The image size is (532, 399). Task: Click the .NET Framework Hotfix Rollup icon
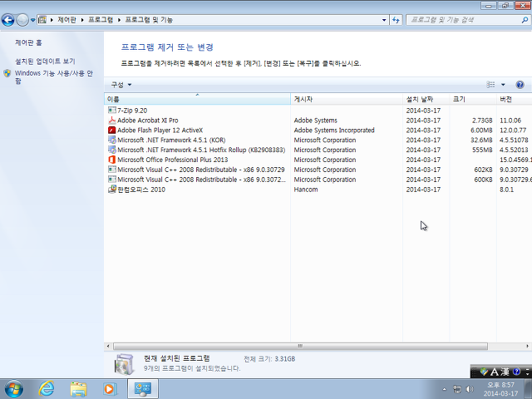pyautogui.click(x=111, y=150)
